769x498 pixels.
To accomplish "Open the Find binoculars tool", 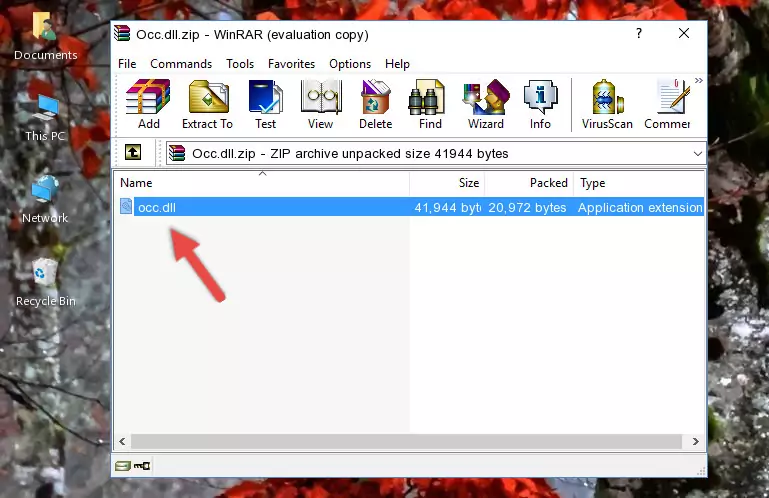I will click(x=430, y=105).
